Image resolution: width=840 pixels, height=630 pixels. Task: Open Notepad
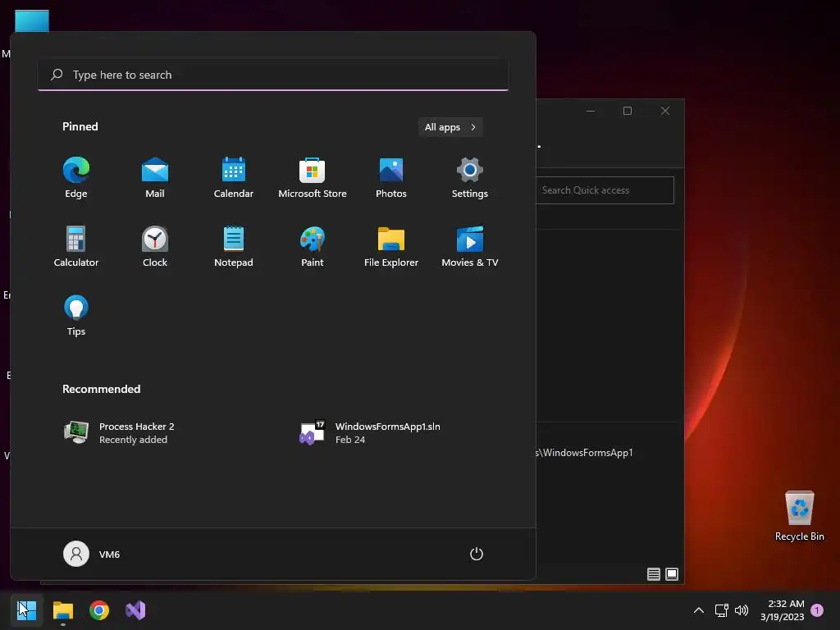(234, 246)
